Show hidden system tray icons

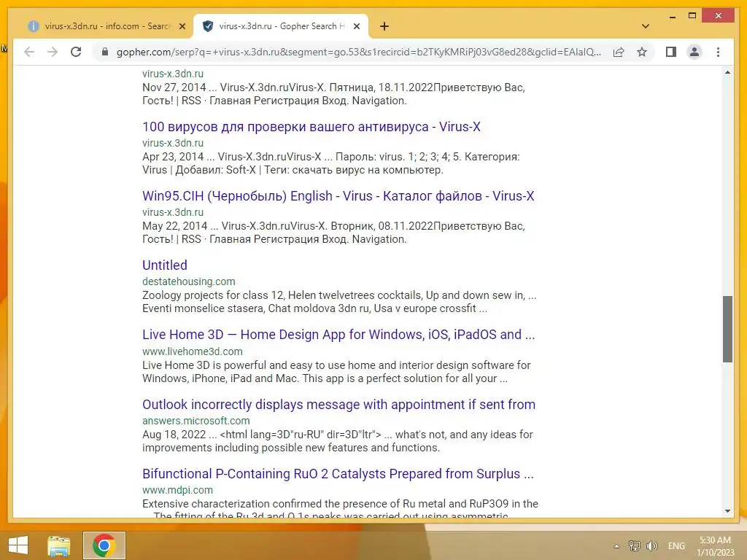click(617, 546)
